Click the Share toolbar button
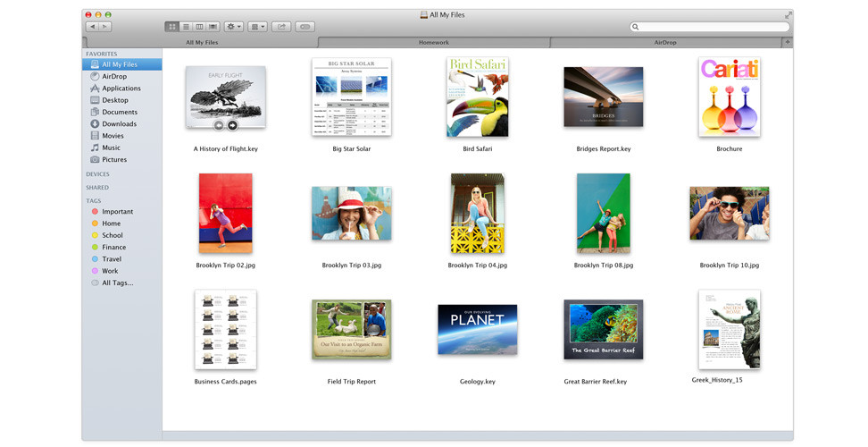Viewport: 868px width, 447px height. coord(281,27)
